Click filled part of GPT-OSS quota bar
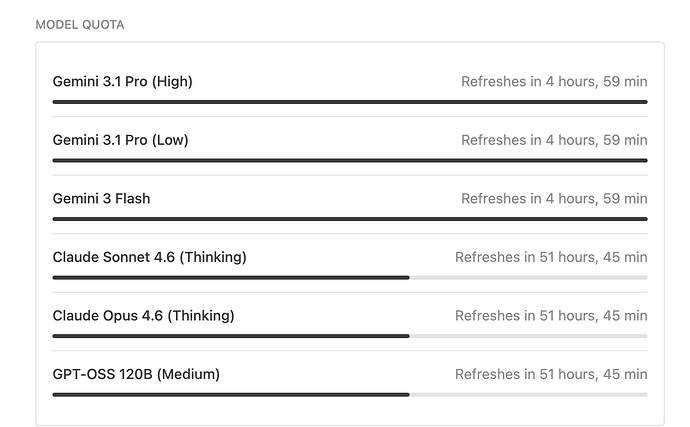Screen dimensions: 690x427 (231, 395)
